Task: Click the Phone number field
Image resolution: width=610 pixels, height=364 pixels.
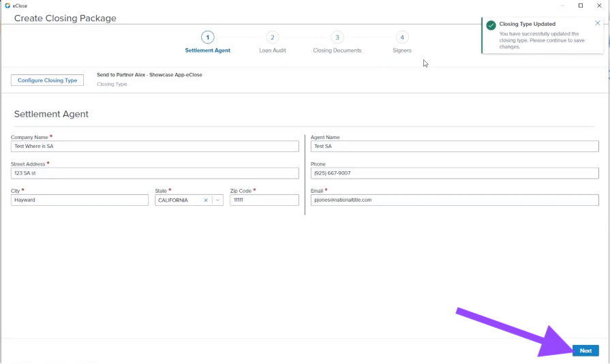Action: pos(455,173)
